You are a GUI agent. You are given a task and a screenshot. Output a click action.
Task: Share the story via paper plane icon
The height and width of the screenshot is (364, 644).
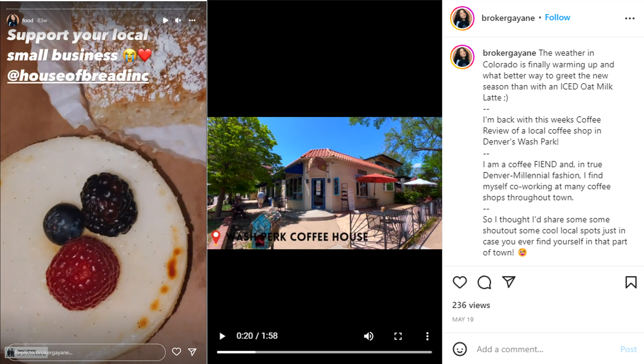pos(193,352)
